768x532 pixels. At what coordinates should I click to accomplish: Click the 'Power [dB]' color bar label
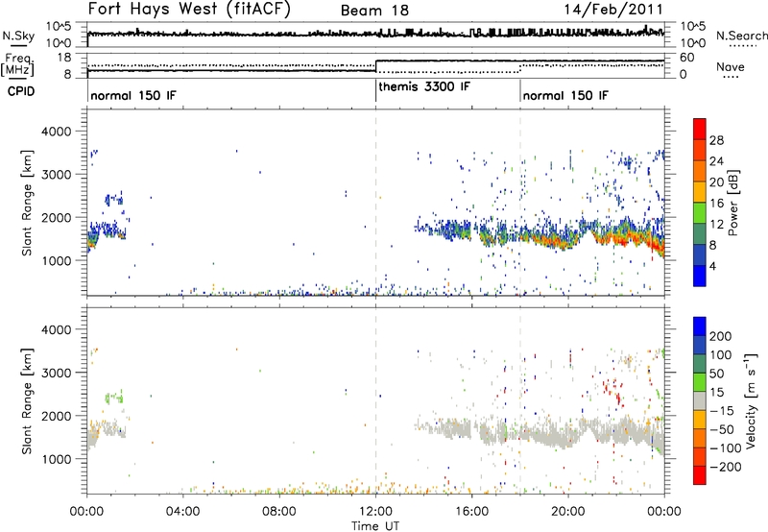[x=732, y=203]
